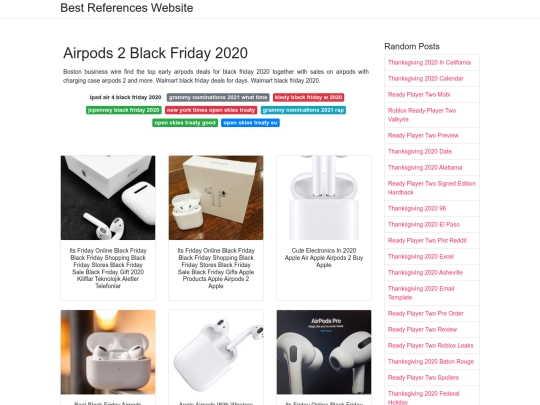Screen dimensions: 540x405
Task: Open the 'kledy black friday w 2020' tag
Action: 309,97
